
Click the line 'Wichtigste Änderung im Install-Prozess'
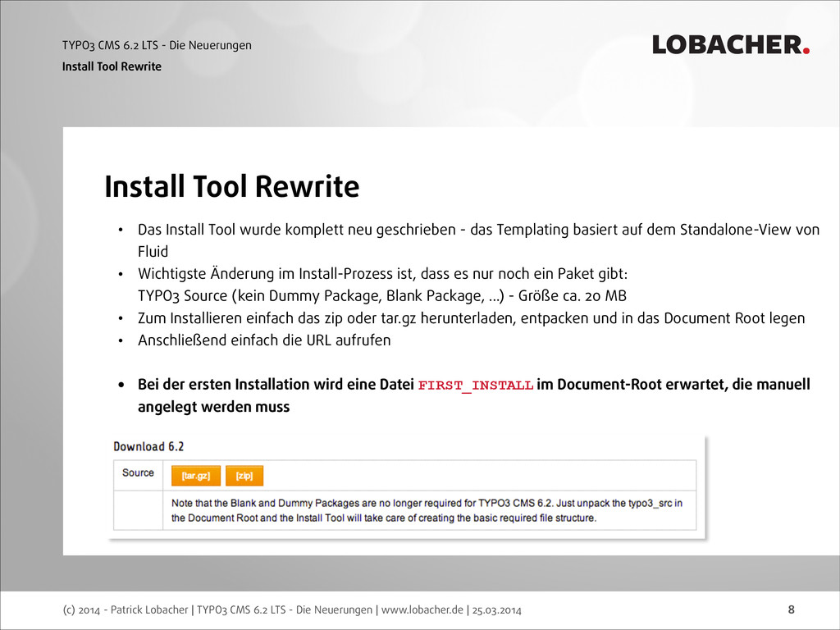pos(382,274)
